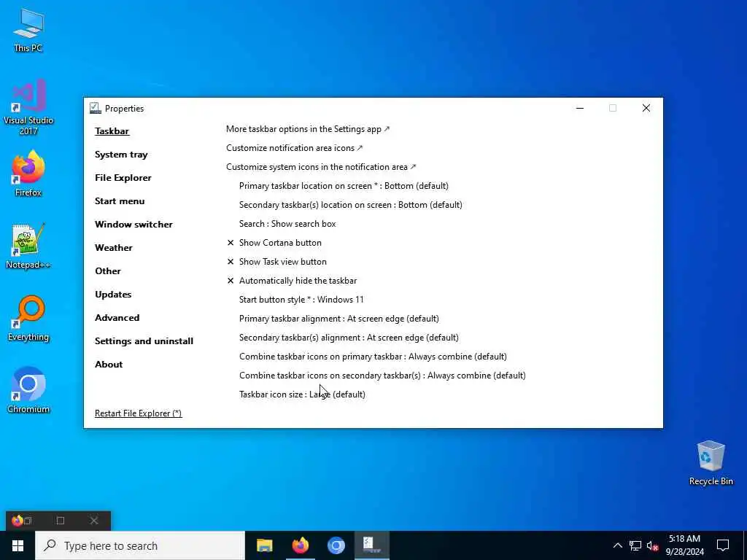Change Combine icons on secondary taskbar(s)
Screen dimensions: 747x560
point(382,376)
